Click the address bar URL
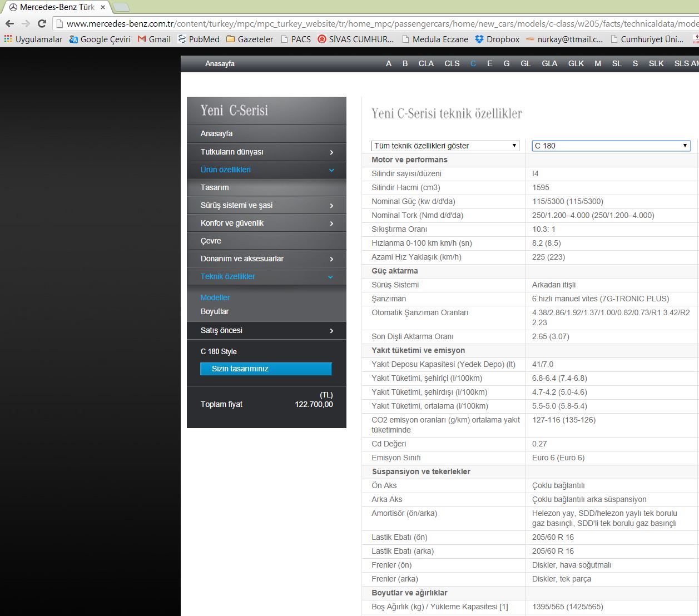Screen dimensions: 699x616 tap(381, 23)
